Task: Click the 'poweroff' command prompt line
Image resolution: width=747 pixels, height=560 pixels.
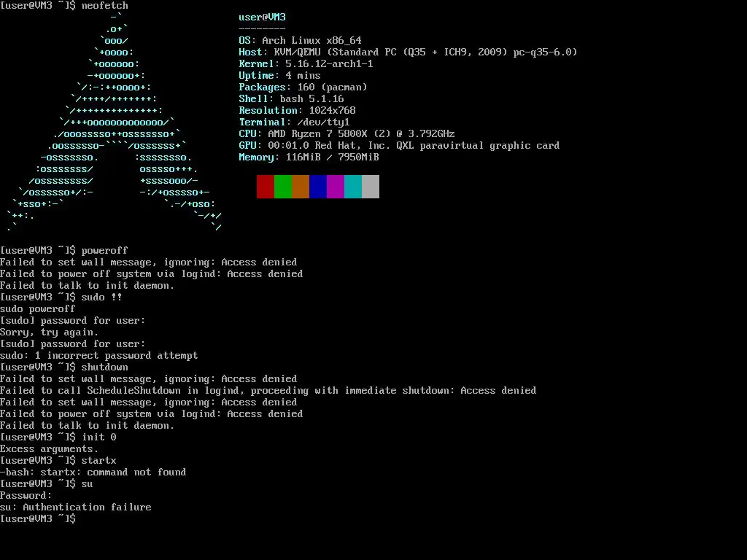Action: pyautogui.click(x=64, y=251)
